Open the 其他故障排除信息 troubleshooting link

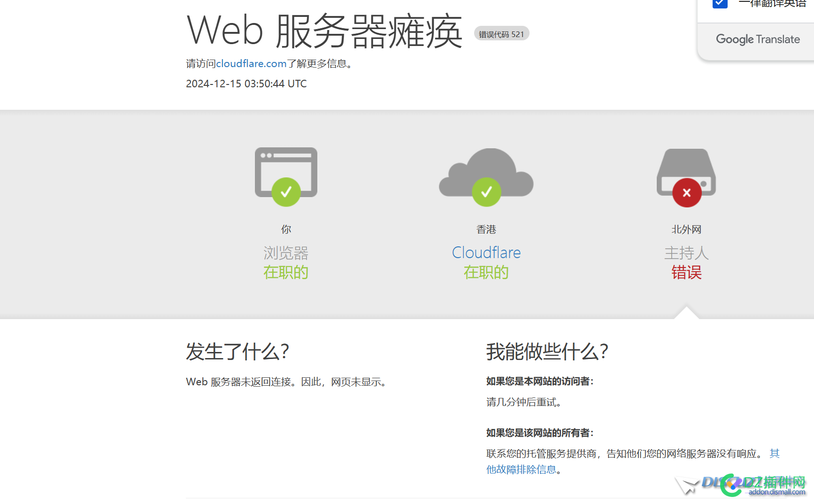pos(633,461)
